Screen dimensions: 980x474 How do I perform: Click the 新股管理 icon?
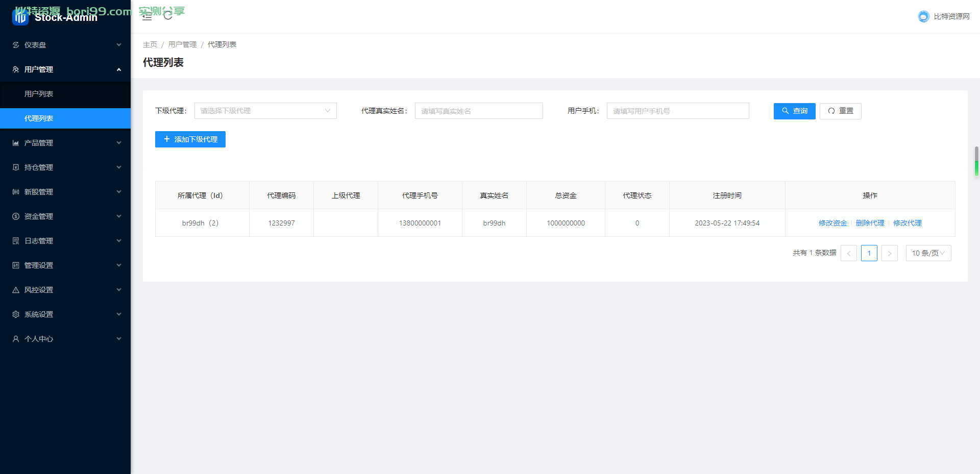pyautogui.click(x=16, y=192)
